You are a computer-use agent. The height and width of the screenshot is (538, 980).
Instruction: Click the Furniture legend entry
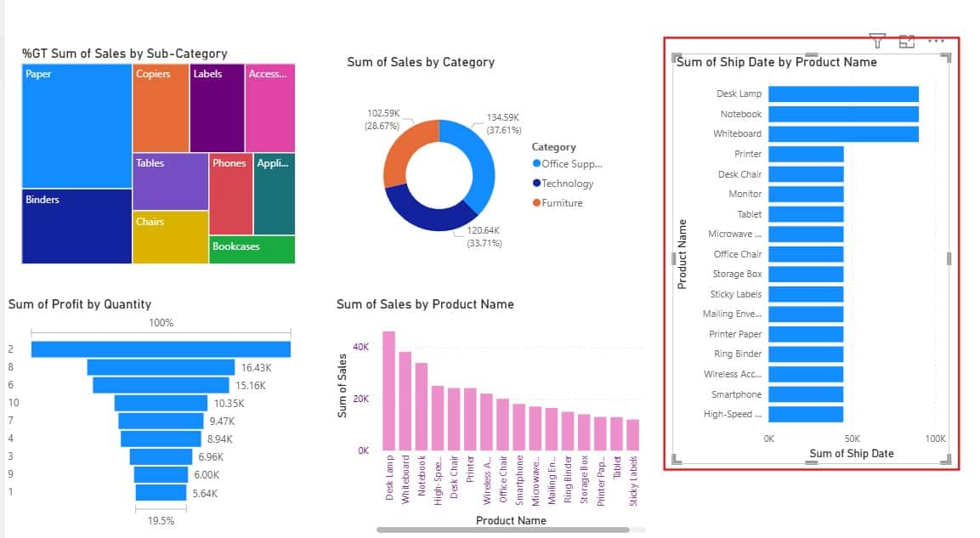pyautogui.click(x=558, y=202)
